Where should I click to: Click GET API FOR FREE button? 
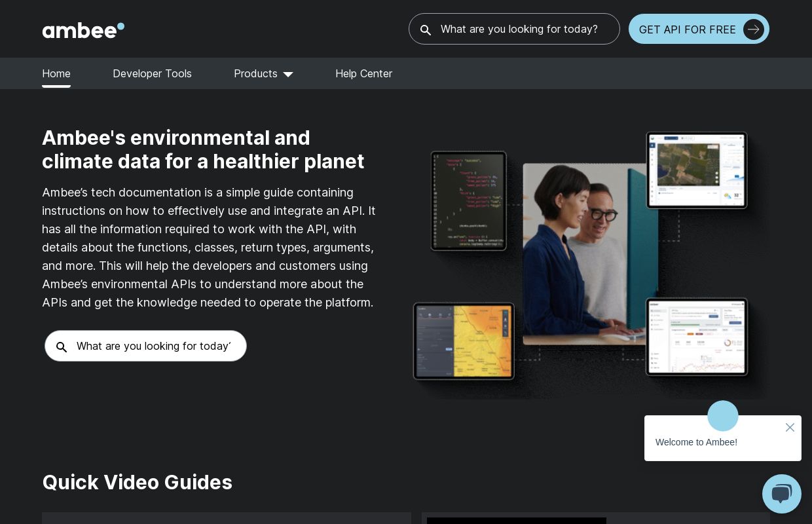tap(699, 29)
